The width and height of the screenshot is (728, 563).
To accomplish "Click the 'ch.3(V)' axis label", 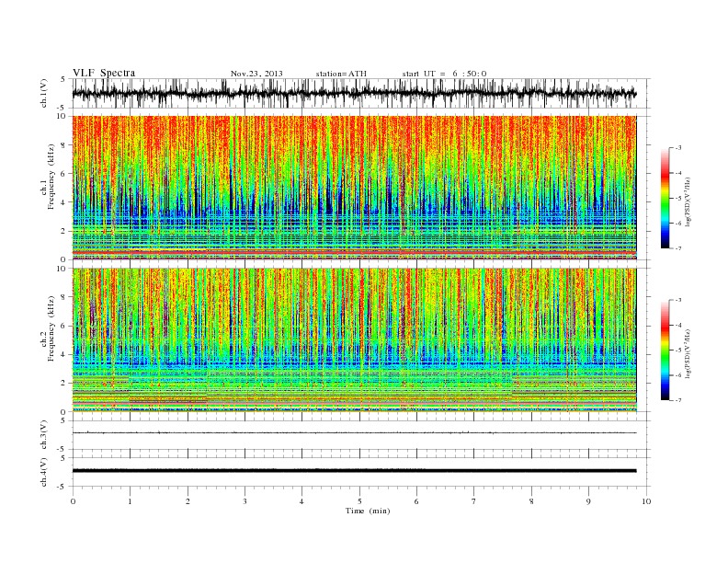I will (x=44, y=434).
